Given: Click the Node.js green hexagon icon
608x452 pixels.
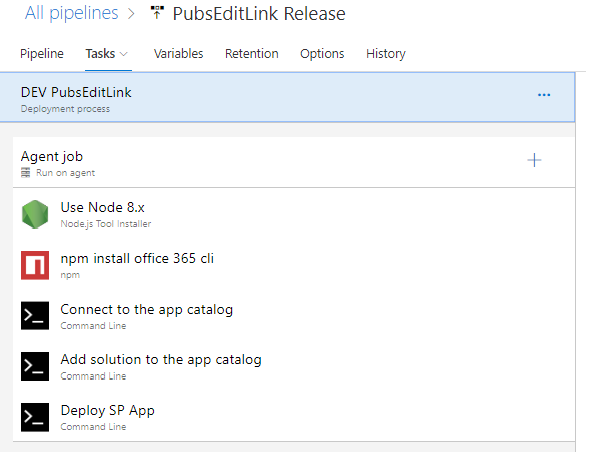Looking at the screenshot, I should (35, 214).
